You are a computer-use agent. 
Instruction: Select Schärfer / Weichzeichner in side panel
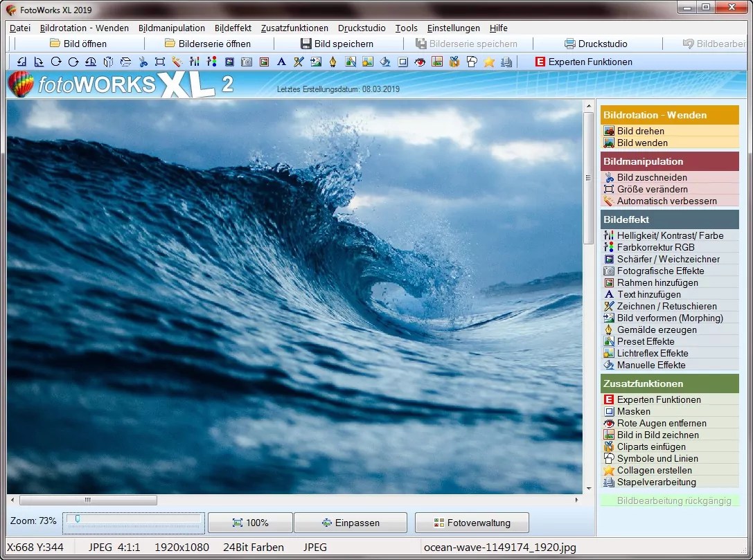tap(669, 259)
